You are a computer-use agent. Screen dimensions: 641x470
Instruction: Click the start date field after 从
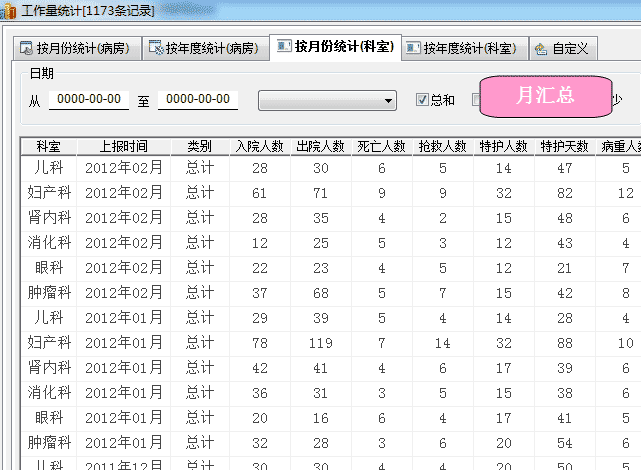[89, 99]
